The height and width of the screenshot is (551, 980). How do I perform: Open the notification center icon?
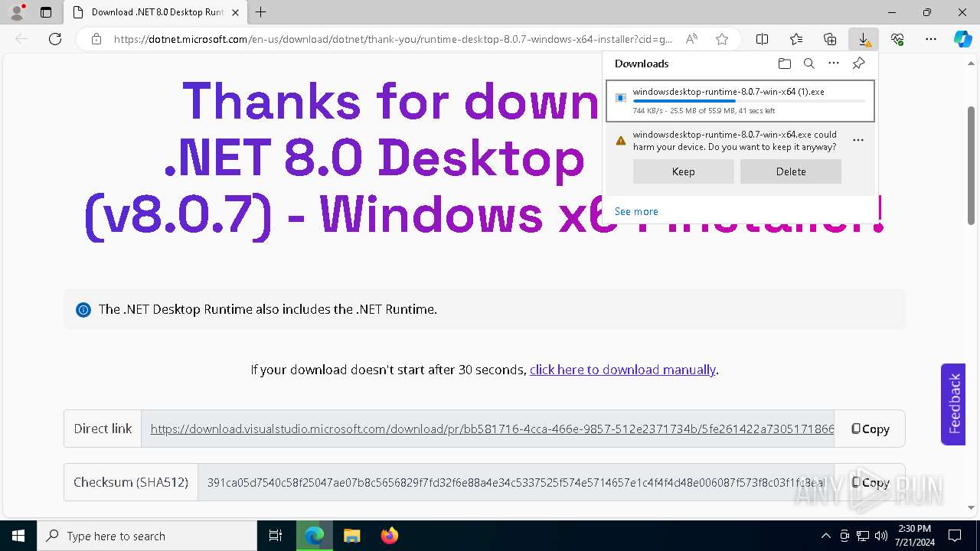coord(955,536)
